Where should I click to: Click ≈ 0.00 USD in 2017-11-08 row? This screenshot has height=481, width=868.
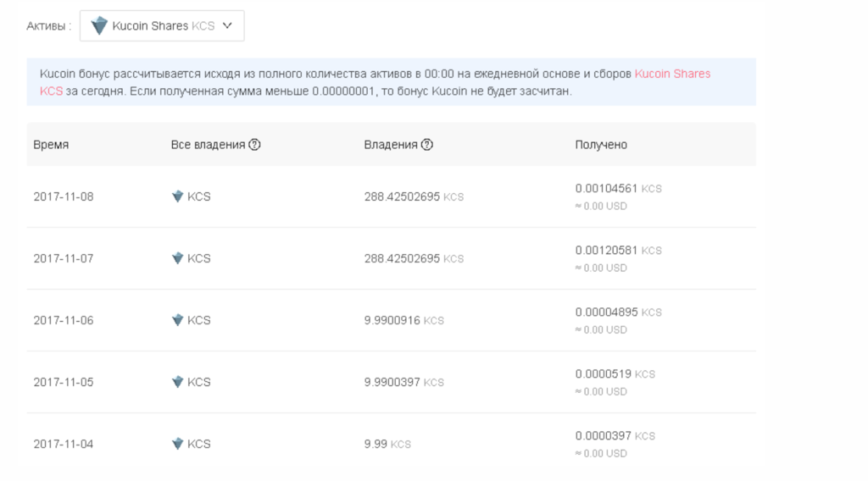point(601,207)
